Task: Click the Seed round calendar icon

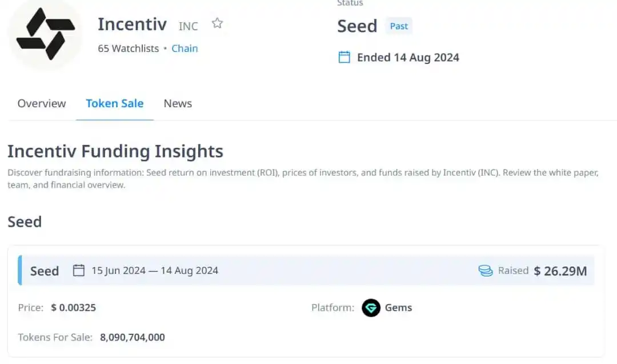Action: point(79,270)
